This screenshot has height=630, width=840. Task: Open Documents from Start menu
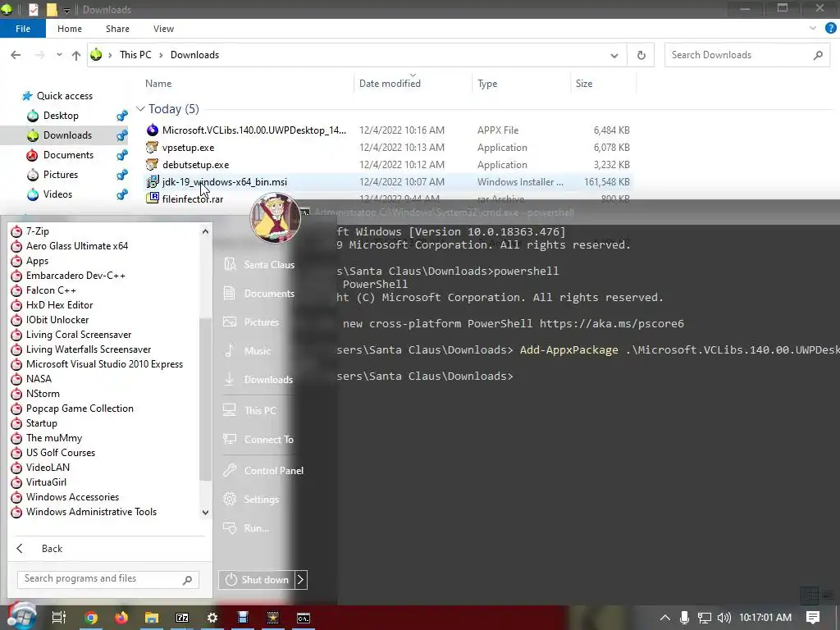click(258, 294)
